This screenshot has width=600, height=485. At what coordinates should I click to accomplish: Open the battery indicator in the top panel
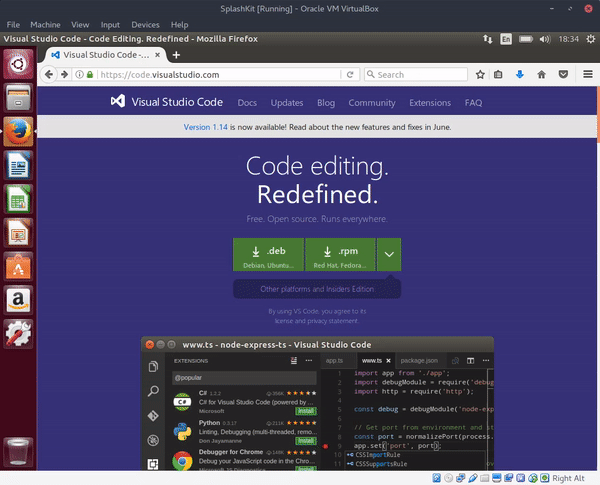[526, 39]
